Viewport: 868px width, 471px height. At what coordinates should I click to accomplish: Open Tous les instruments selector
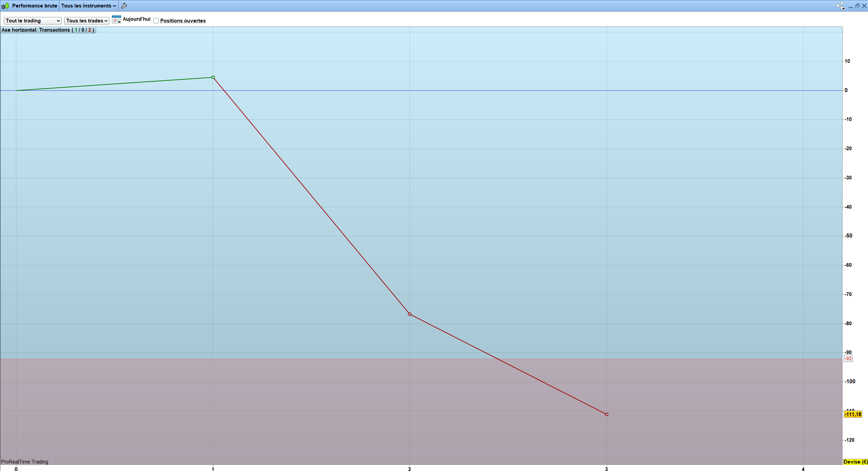coord(88,6)
